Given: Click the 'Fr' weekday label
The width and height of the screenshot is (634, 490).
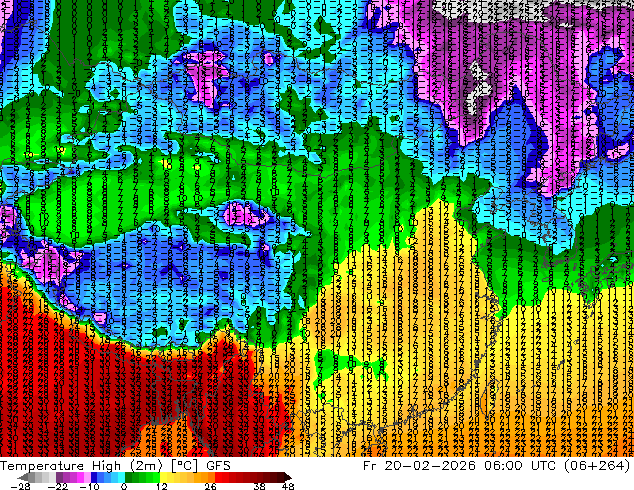Looking at the screenshot, I should (x=370, y=466).
